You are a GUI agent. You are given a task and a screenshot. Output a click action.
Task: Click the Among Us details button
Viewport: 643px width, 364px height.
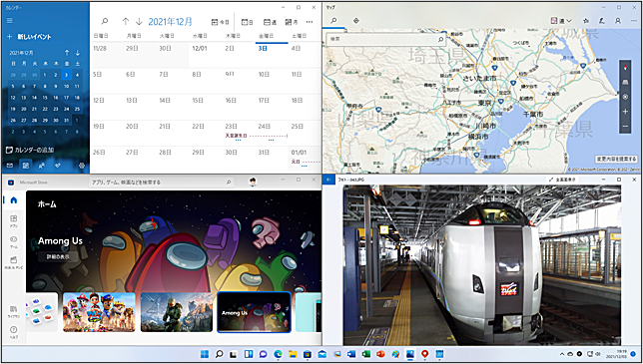click(58, 256)
